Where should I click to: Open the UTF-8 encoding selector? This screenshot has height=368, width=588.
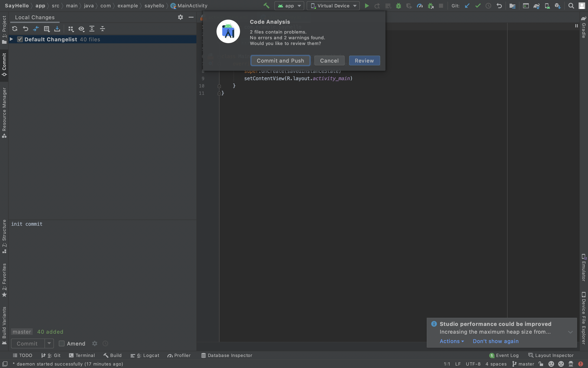click(473, 364)
